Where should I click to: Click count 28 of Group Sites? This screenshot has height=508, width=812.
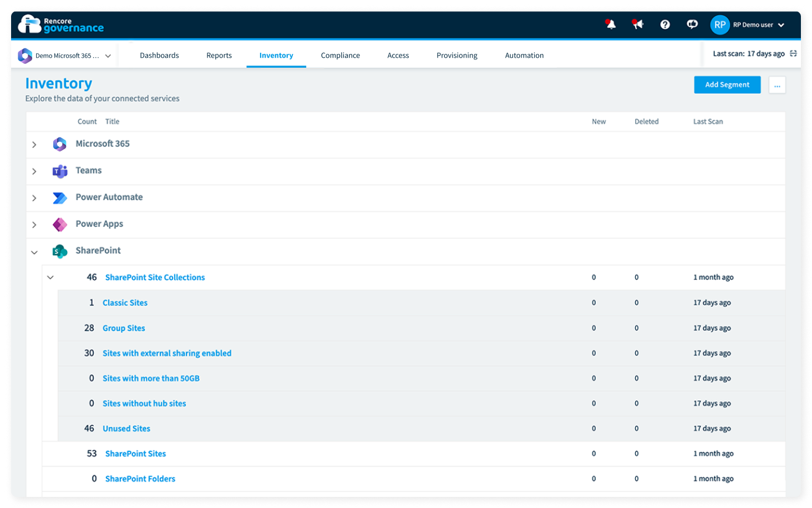coord(89,328)
